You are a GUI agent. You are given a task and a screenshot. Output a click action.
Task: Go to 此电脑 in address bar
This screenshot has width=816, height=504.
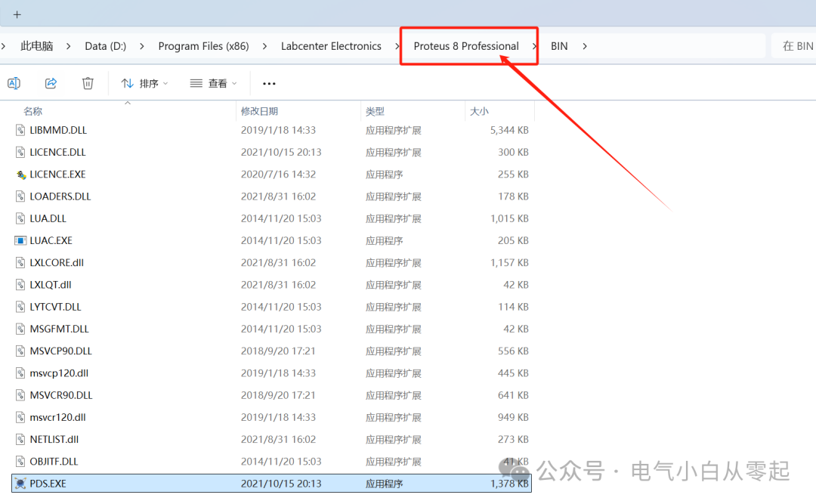[36, 46]
